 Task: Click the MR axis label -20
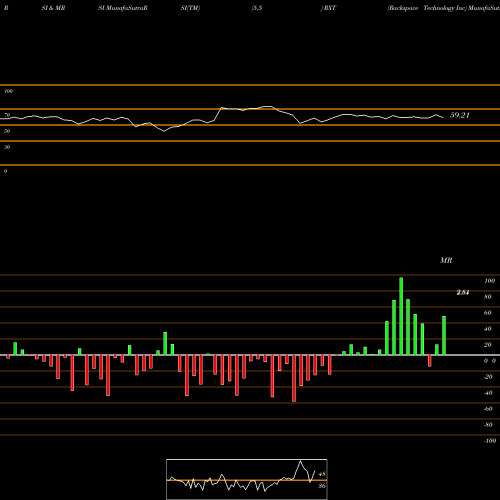tap(488, 377)
